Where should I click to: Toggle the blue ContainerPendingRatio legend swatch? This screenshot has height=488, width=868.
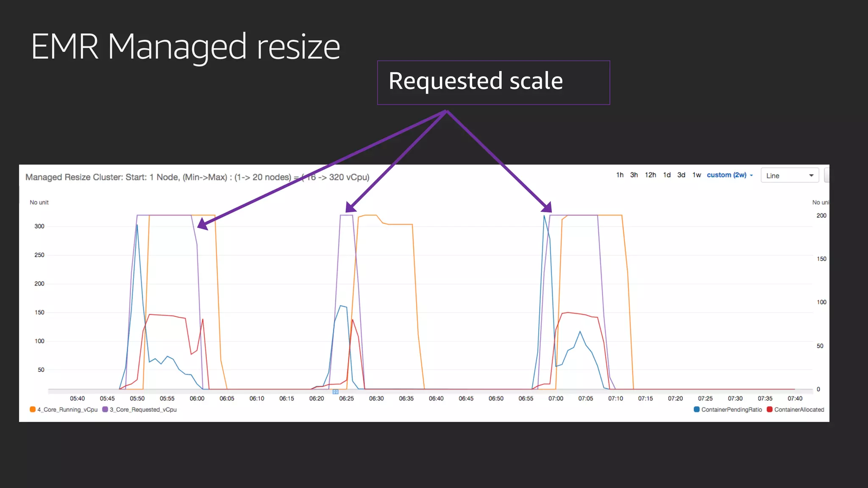pyautogui.click(x=696, y=410)
